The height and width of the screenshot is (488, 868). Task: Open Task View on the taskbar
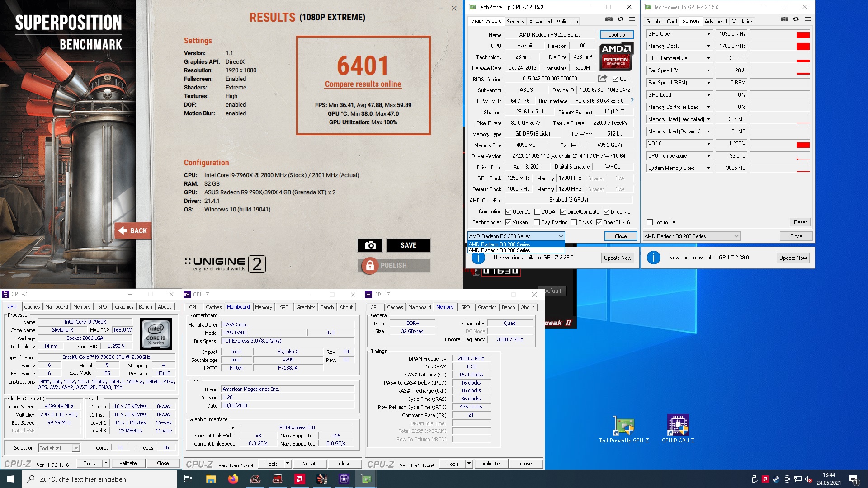(188, 479)
